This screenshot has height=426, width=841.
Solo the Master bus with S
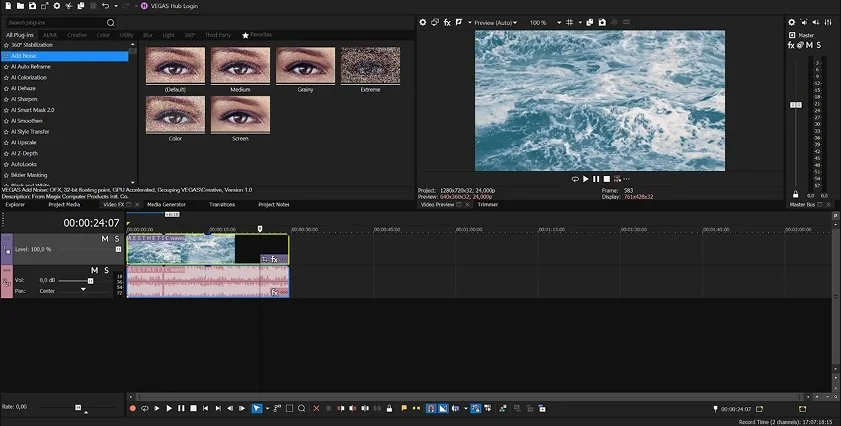click(818, 45)
